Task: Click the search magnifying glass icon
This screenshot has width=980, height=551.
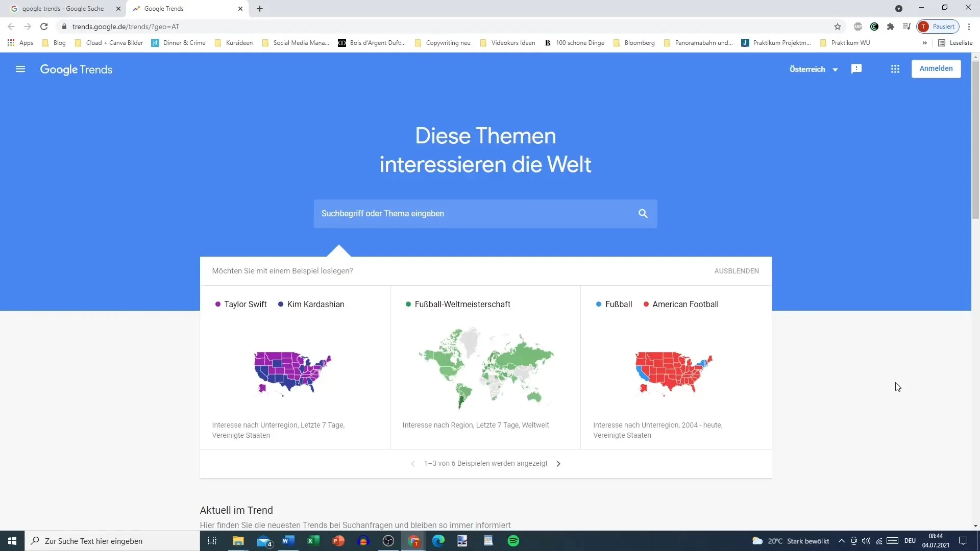Action: coord(643,213)
